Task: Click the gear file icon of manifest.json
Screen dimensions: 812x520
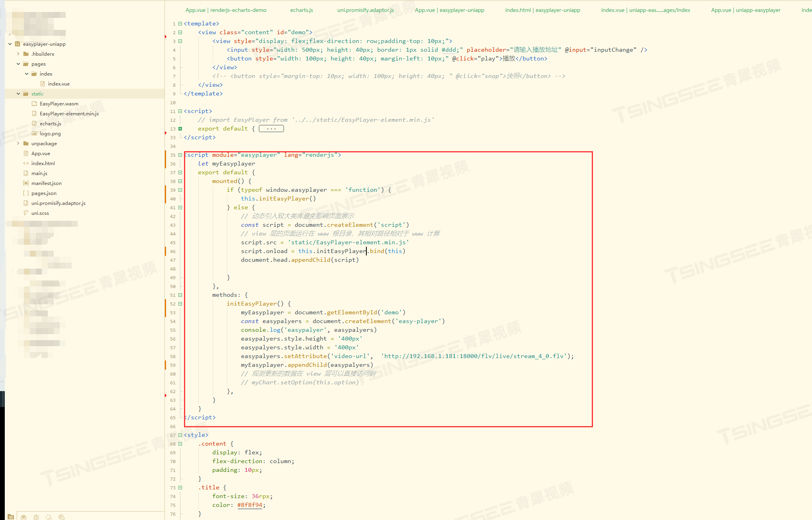Action: [26, 183]
